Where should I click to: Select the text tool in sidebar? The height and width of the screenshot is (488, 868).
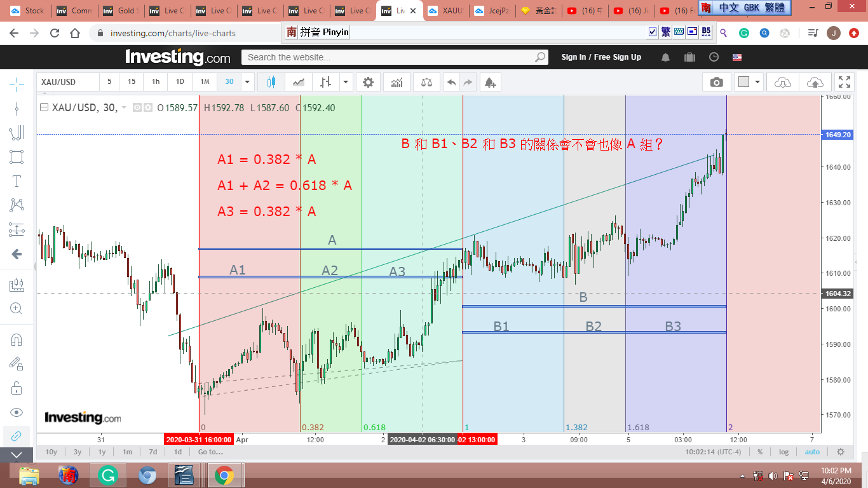[17, 181]
